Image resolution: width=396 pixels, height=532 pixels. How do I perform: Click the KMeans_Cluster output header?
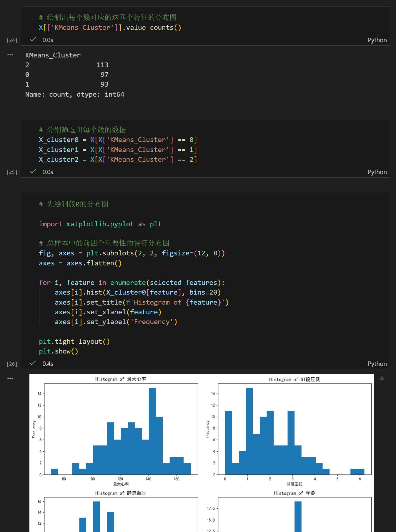pyautogui.click(x=53, y=55)
